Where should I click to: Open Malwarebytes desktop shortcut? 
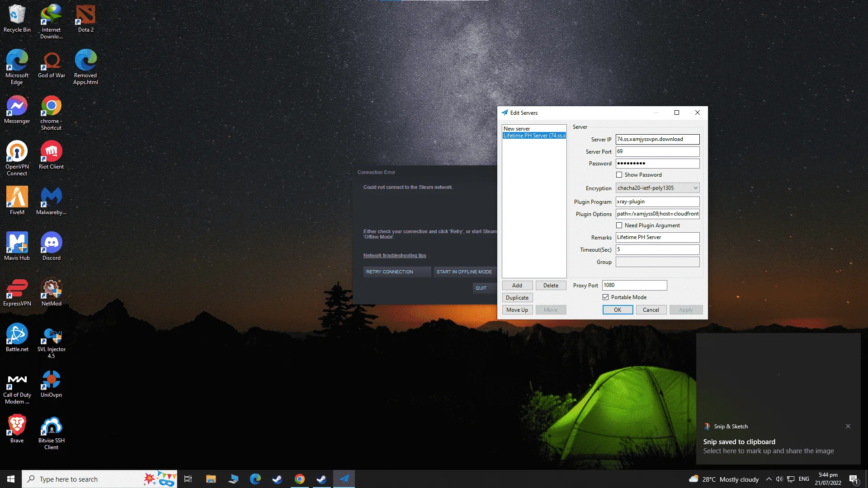[51, 201]
